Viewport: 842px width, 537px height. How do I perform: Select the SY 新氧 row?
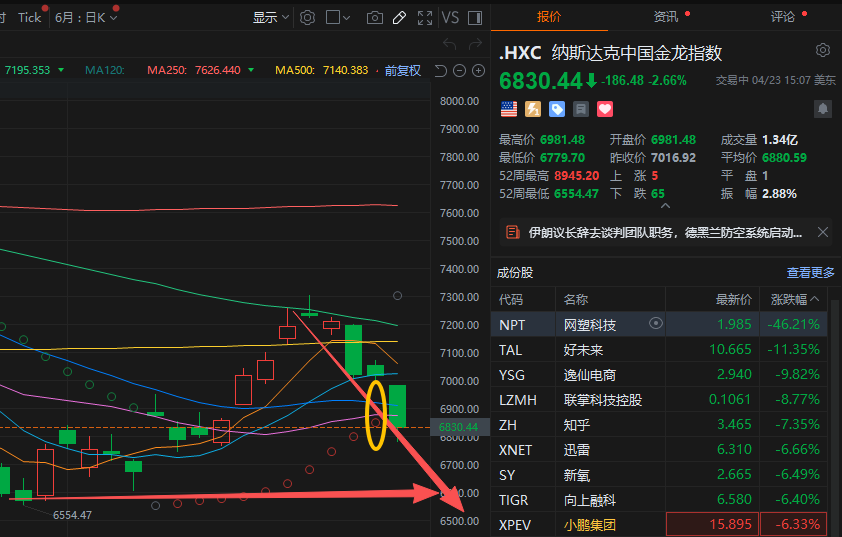point(659,475)
